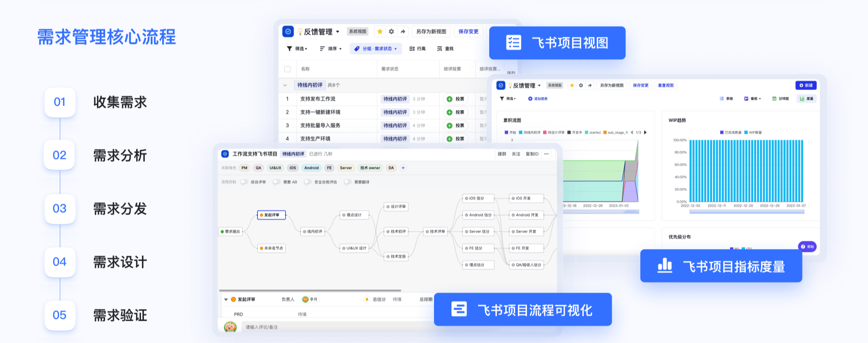
Task: Open gear settings in the table view window
Action: coord(391,31)
